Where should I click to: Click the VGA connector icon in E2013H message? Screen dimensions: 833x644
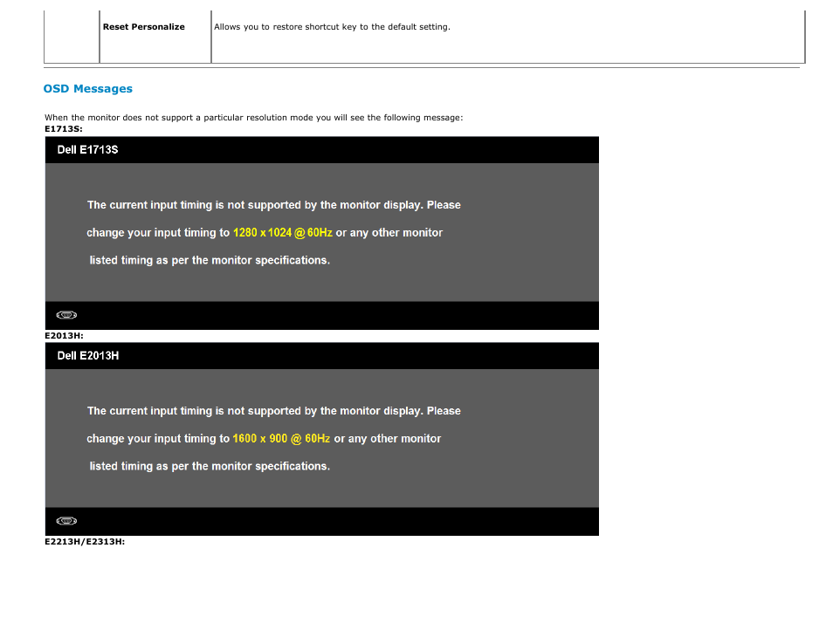(66, 521)
